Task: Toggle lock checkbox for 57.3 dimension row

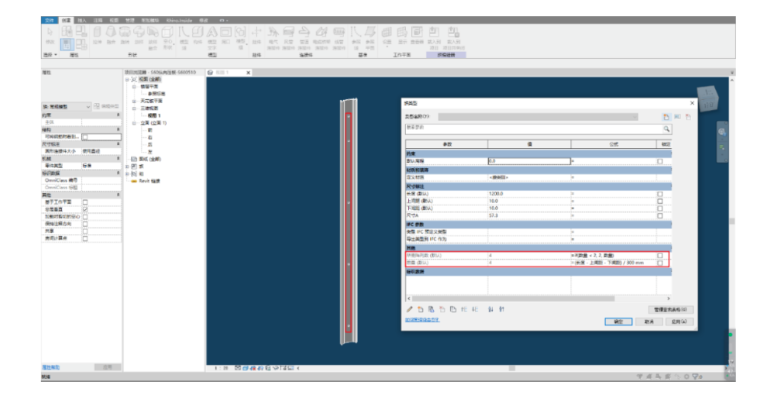Action: point(660,216)
